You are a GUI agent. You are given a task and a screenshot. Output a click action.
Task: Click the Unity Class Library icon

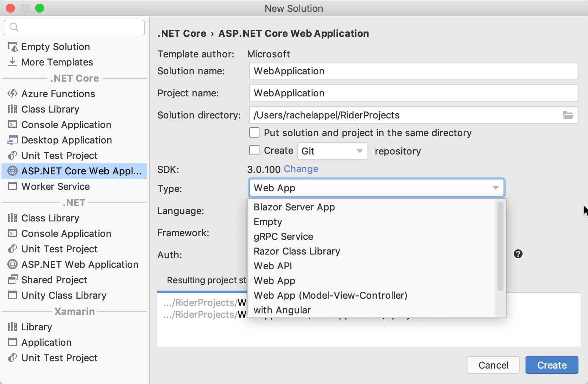[x=12, y=295]
